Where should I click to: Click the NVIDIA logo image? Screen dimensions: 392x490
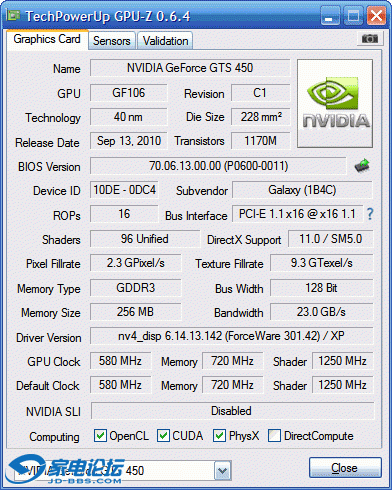pyautogui.click(x=335, y=103)
